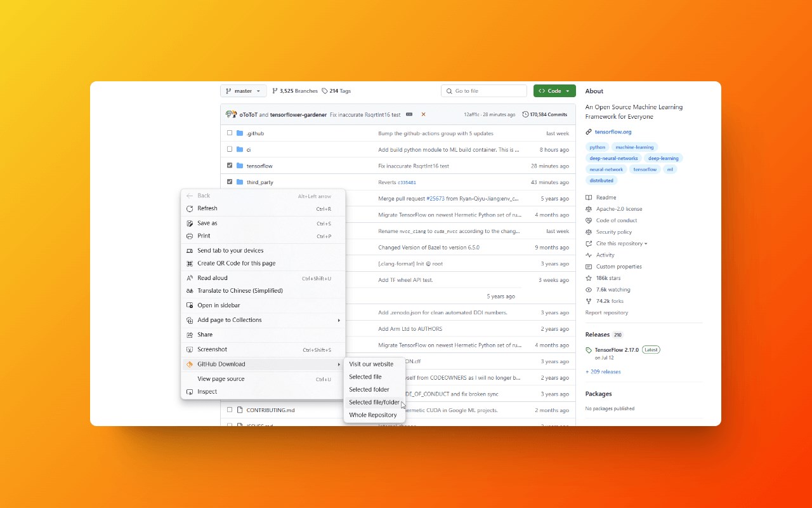Click the tags icon beside 214 Tags
The image size is (812, 508).
tap(325, 91)
